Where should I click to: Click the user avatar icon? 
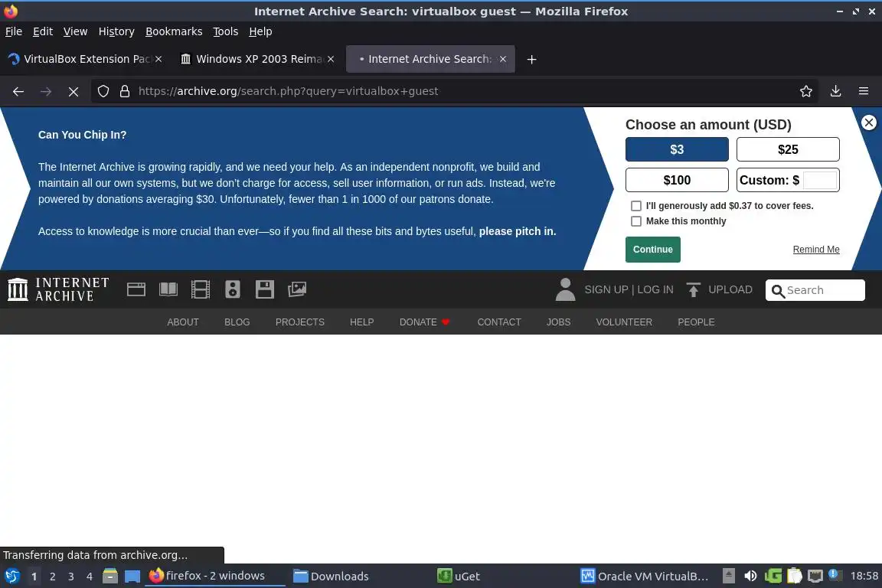(x=565, y=289)
